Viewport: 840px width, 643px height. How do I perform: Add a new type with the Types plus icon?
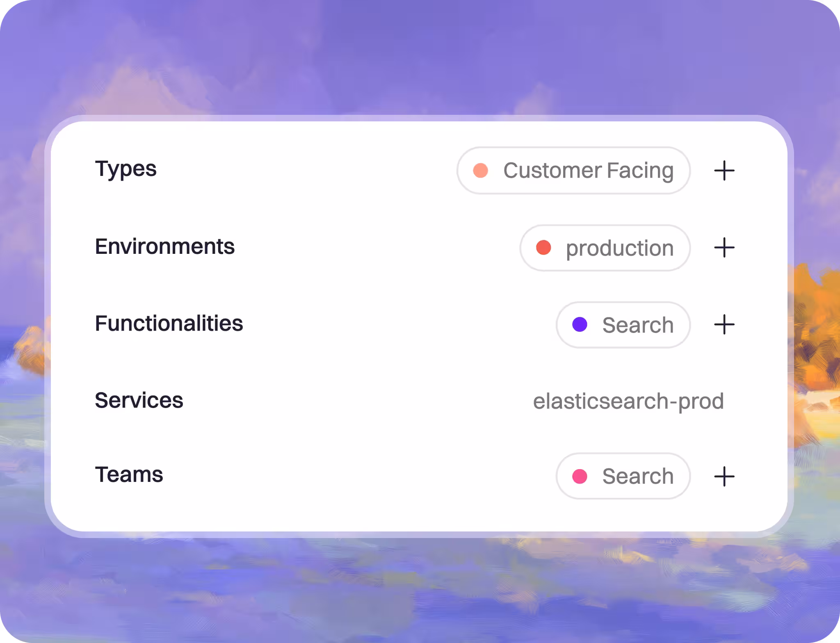pos(724,171)
